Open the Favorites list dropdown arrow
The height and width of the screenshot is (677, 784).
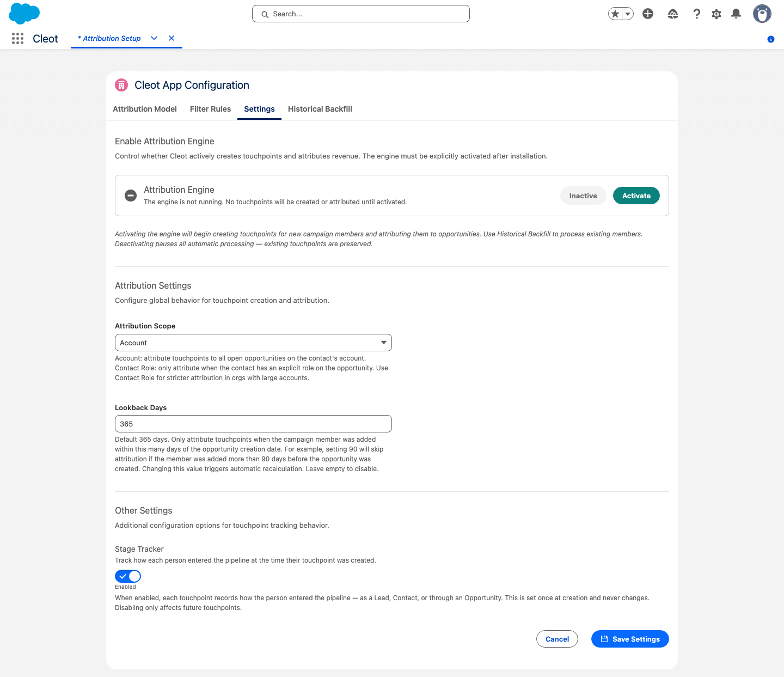[628, 14]
